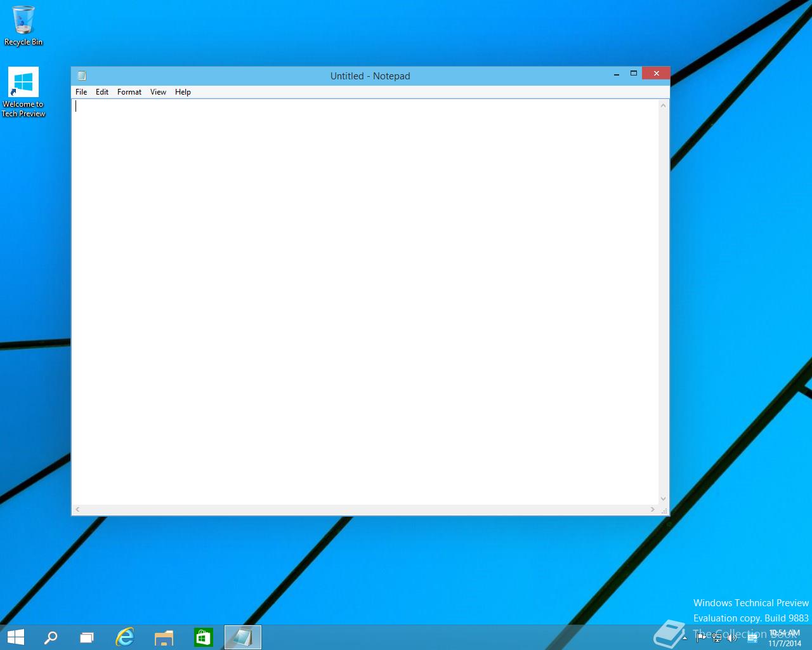Click inside the Notepad text area

pyautogui.click(x=365, y=302)
